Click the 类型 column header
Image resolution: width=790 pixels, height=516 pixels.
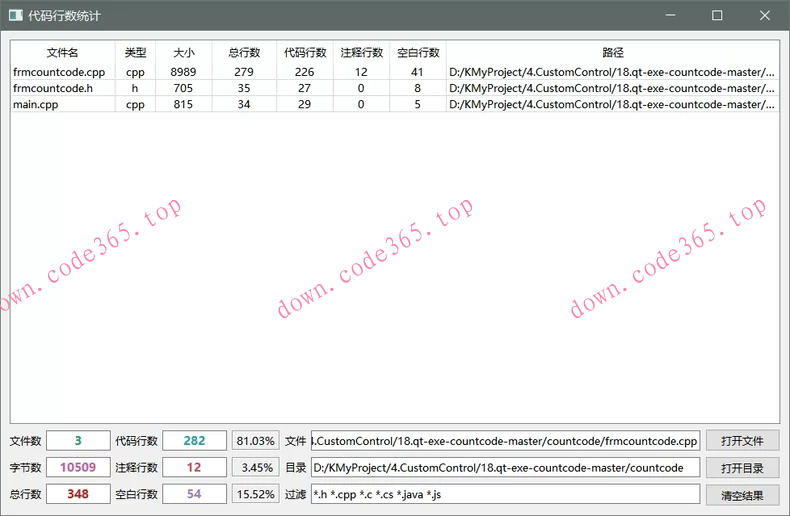tap(135, 53)
